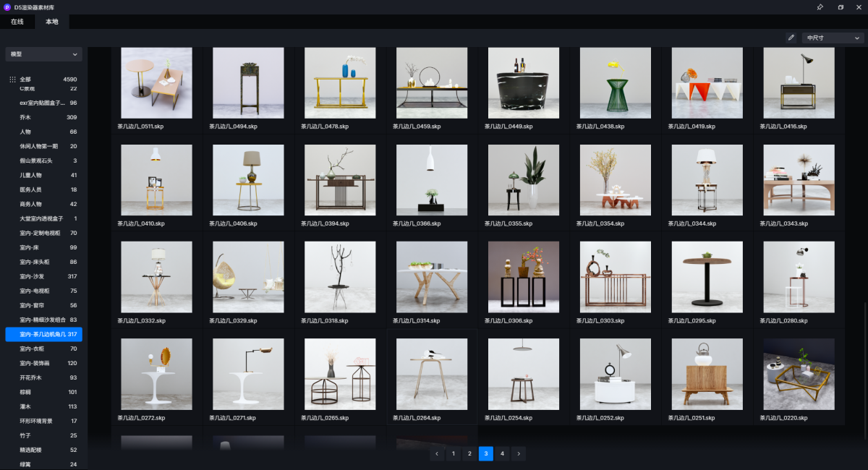Select the 室内-茶几边机角几 category
This screenshot has height=470, width=868.
coord(44,334)
